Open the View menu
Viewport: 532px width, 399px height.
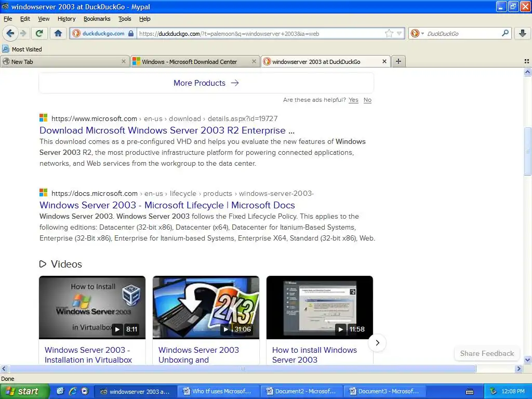(44, 19)
